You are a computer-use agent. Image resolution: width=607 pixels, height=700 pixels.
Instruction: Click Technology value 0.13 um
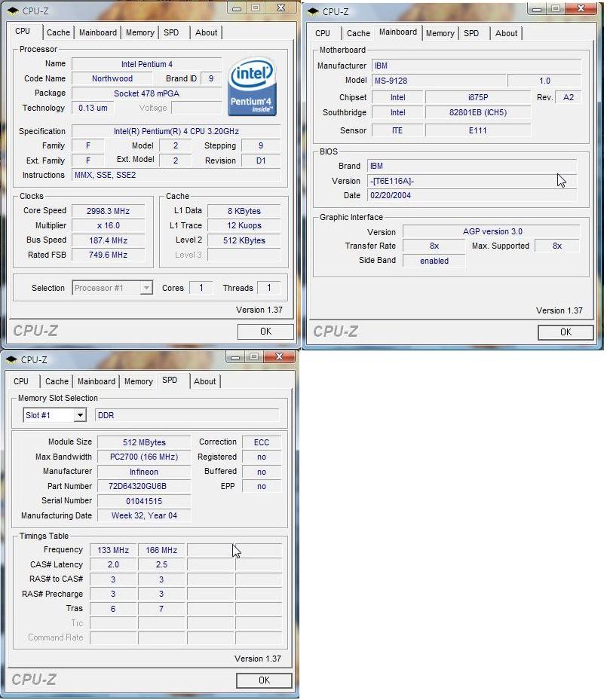click(93, 108)
